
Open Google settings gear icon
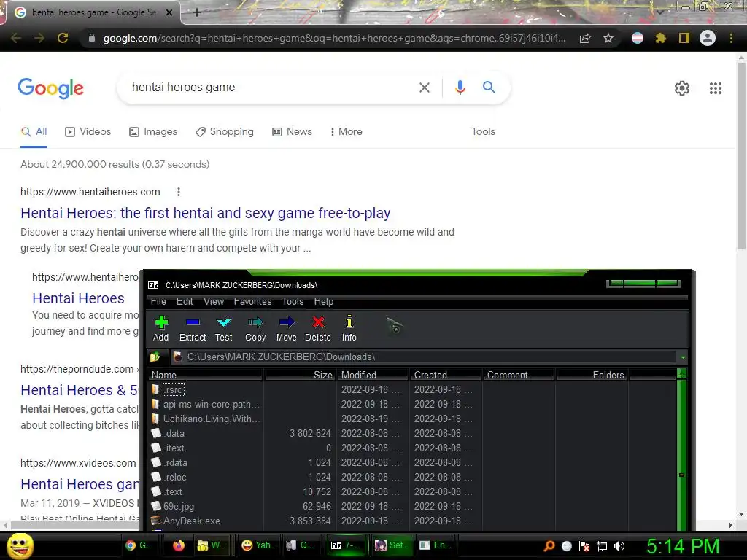pos(682,88)
